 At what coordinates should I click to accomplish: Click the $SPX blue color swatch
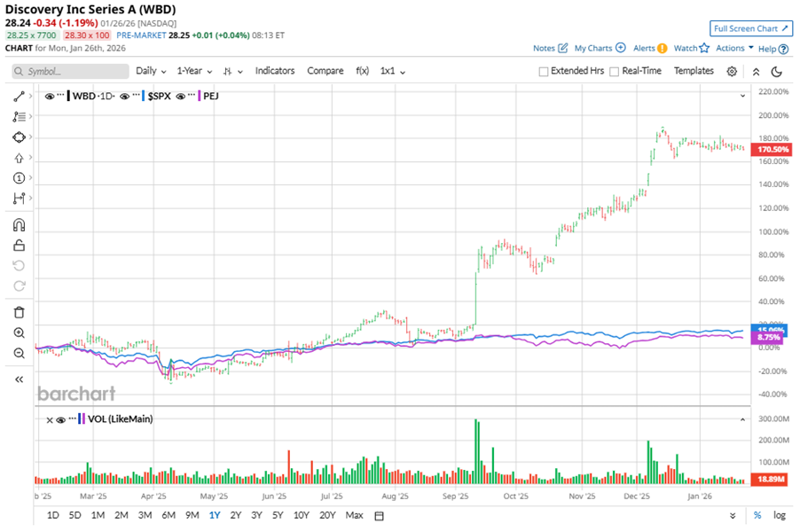pos(144,96)
